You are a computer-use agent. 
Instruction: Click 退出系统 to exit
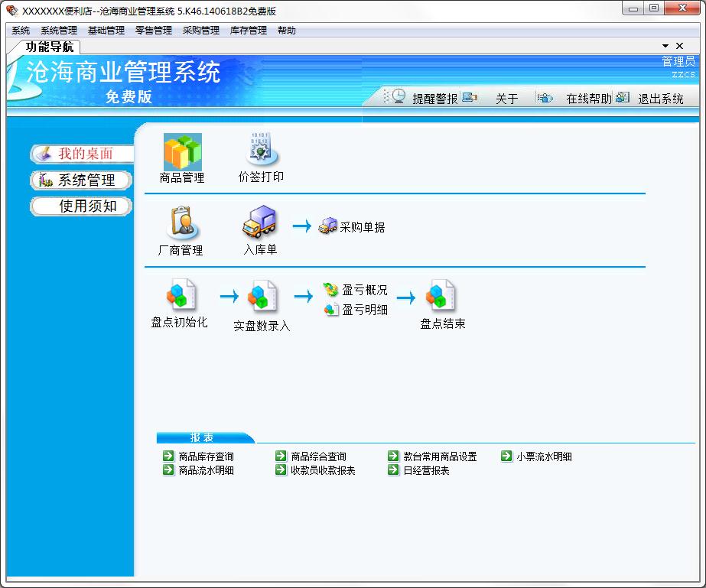pyautogui.click(x=661, y=99)
